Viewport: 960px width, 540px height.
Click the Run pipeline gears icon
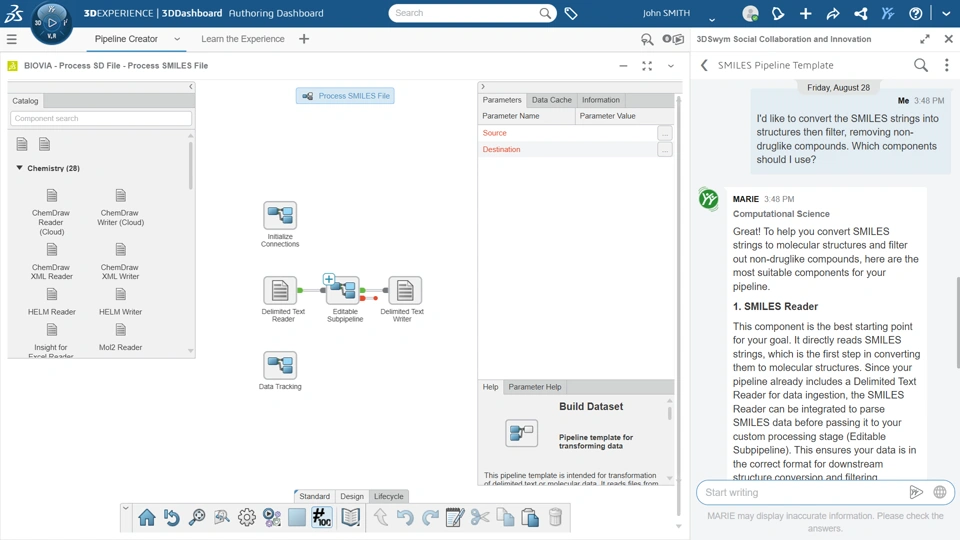[x=272, y=517]
